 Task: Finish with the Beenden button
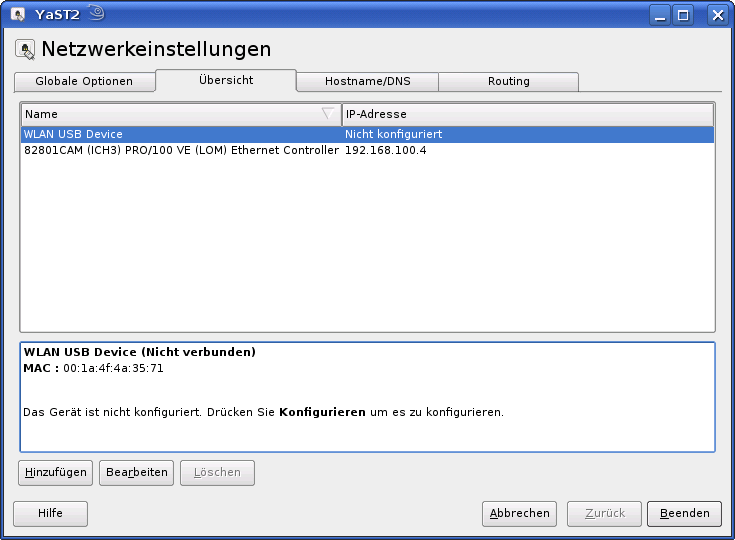coord(684,514)
